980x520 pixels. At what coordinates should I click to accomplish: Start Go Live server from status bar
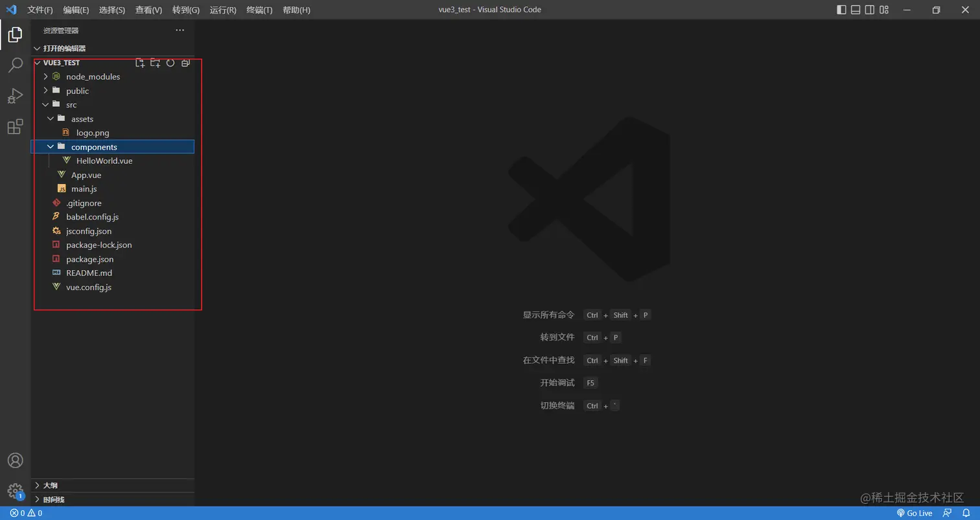(x=915, y=513)
